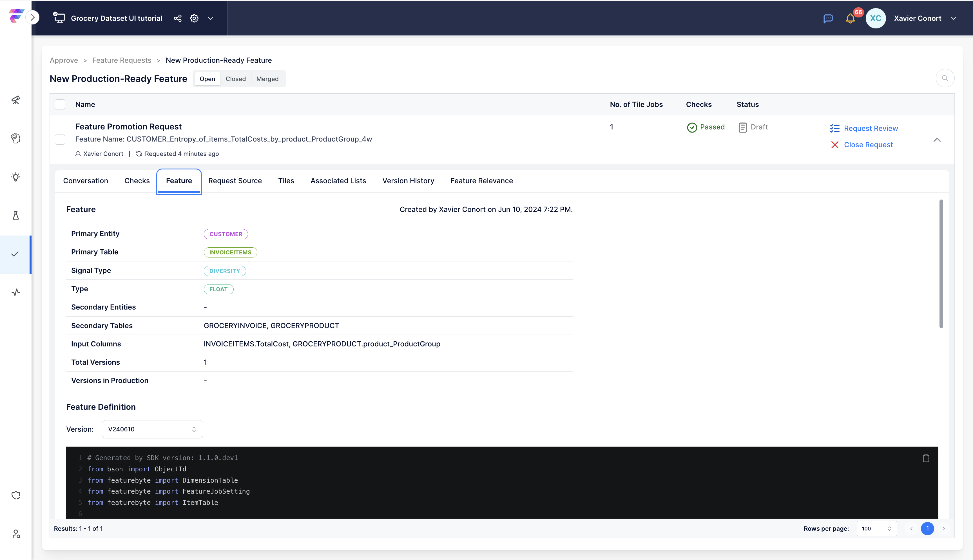Open the checkmark Approve sidebar icon
The height and width of the screenshot is (560, 973).
point(15,254)
